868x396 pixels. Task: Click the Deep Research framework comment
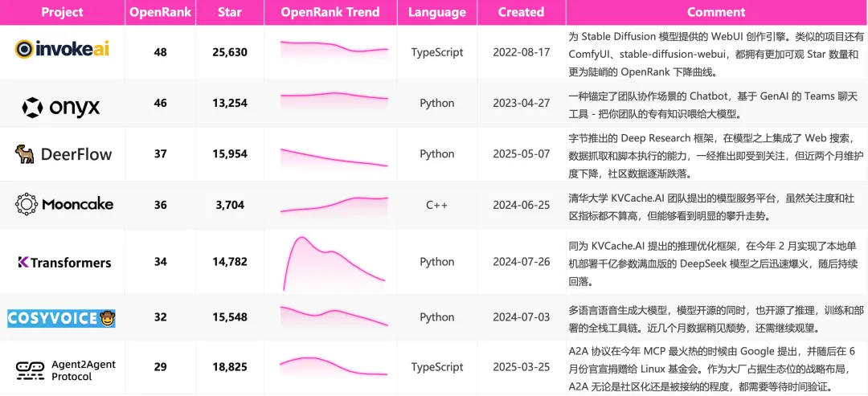714,156
